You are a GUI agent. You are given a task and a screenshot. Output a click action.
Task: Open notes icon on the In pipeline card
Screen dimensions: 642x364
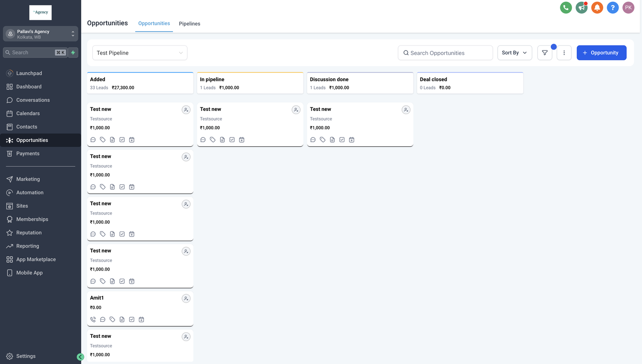pyautogui.click(x=222, y=140)
